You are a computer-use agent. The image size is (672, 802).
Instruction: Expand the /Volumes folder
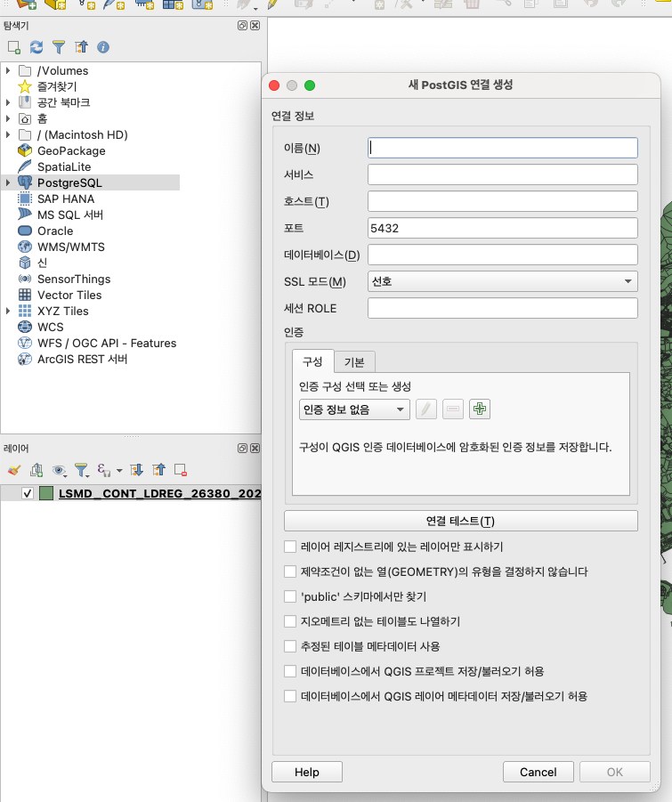8,70
